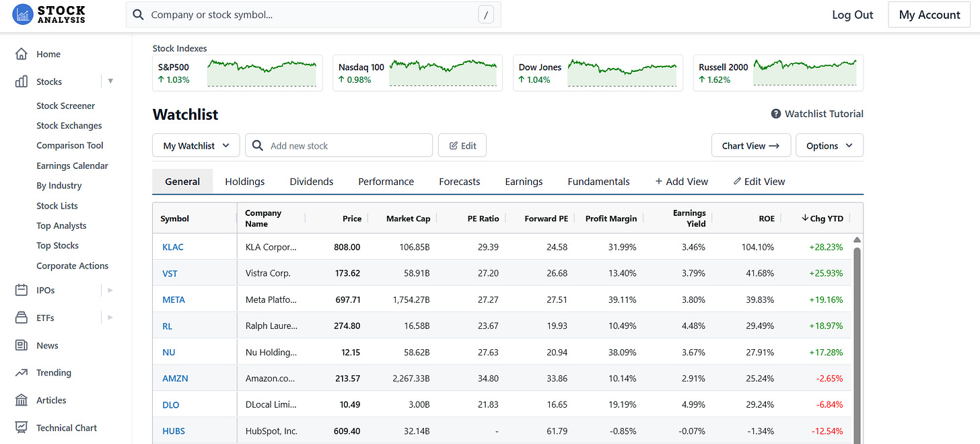Switch to the Earnings tab

point(524,181)
